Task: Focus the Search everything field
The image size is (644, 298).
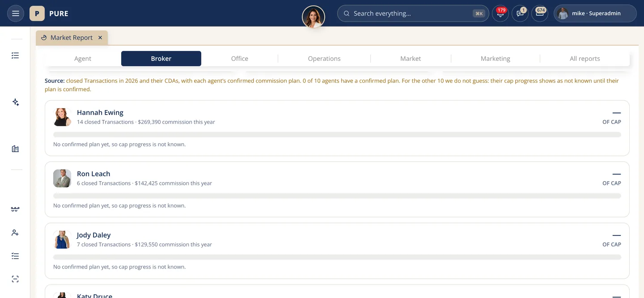Action: click(413, 13)
